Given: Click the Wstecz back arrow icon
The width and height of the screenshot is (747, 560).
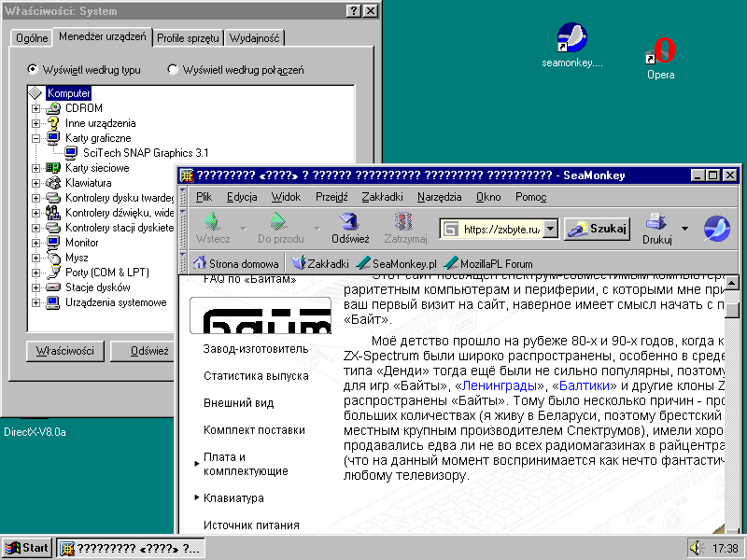Looking at the screenshot, I should click(x=213, y=221).
